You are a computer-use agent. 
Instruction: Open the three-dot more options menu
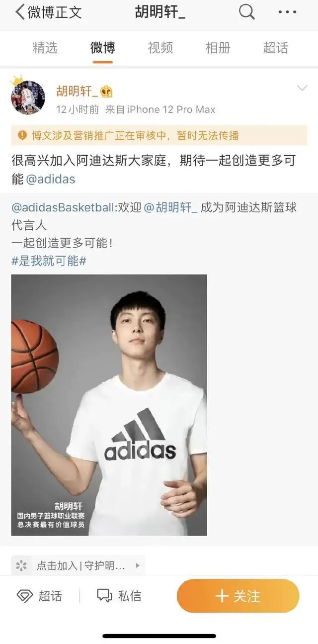coord(287,12)
